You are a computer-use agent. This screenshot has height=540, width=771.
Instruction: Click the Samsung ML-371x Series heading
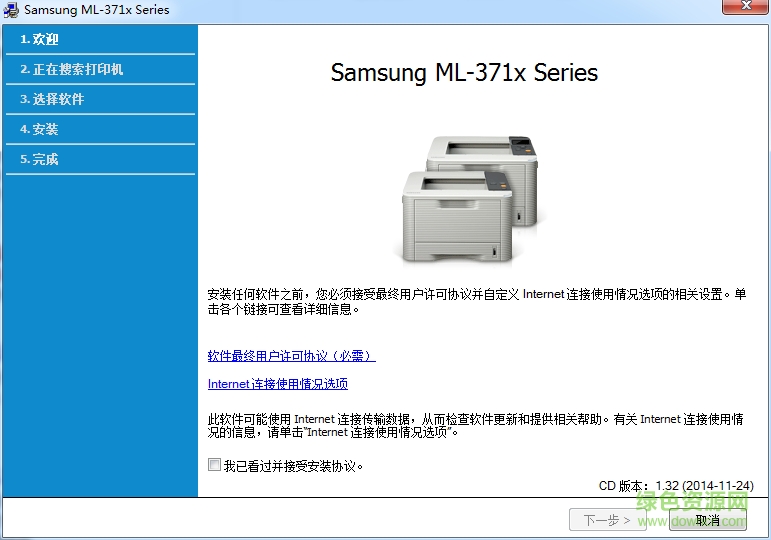click(464, 73)
